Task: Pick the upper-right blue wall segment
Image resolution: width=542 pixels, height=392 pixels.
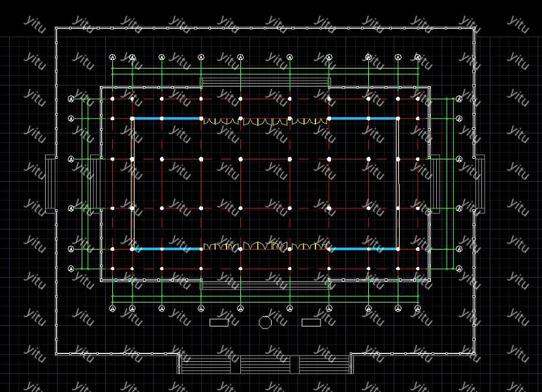Action: click(x=363, y=119)
